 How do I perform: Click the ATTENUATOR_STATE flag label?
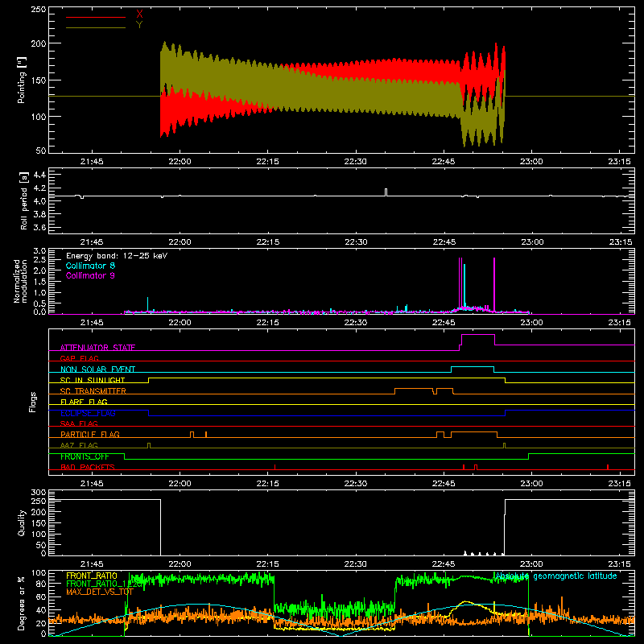[97, 348]
